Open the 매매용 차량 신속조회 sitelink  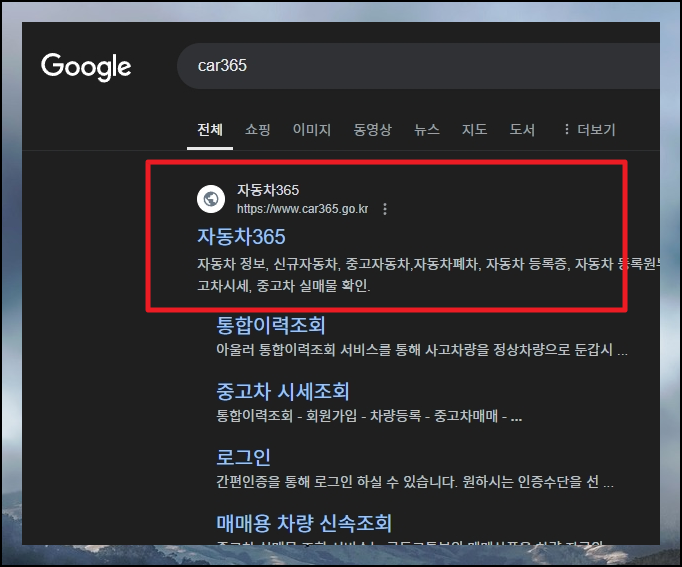[304, 523]
